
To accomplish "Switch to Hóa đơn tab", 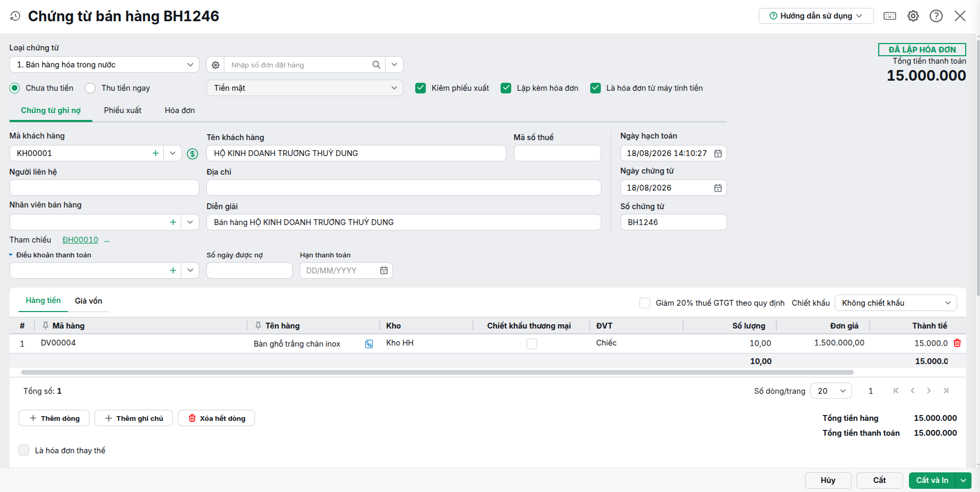I will pos(180,110).
